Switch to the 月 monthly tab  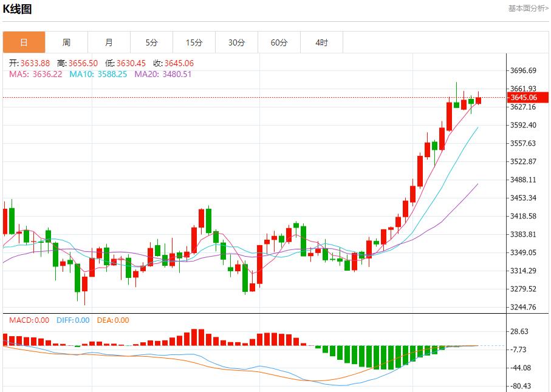point(109,42)
